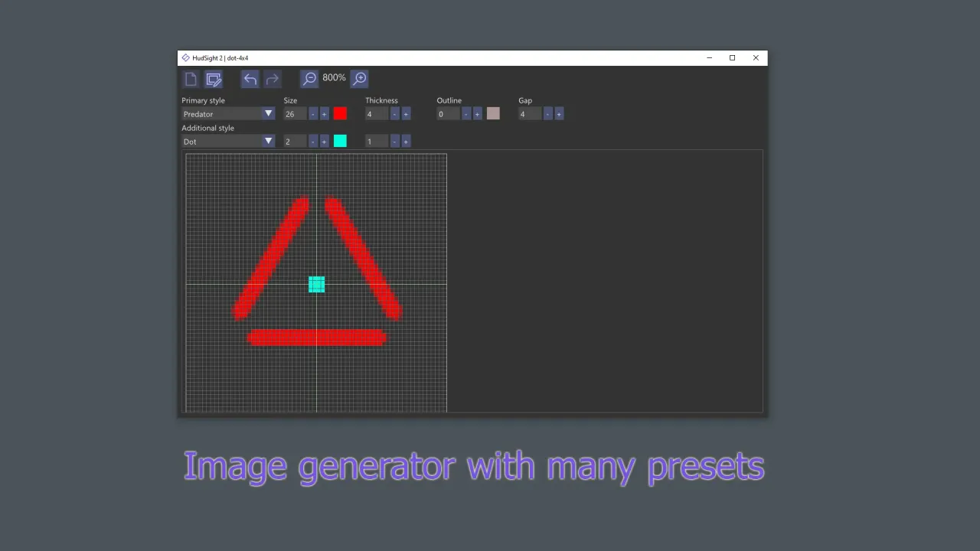This screenshot has width=980, height=551.
Task: Open the cyan dot color picker
Action: 340,141
